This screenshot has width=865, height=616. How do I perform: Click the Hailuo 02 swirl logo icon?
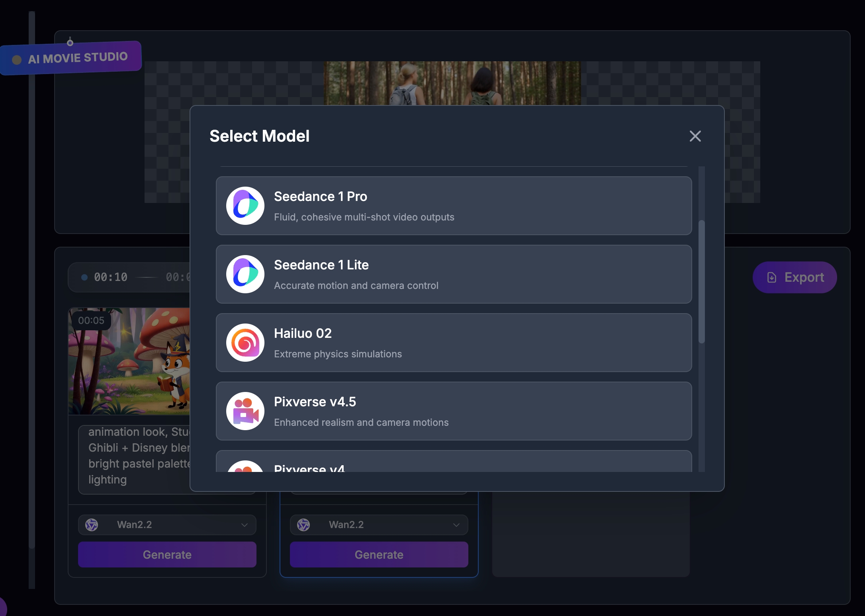click(x=245, y=343)
